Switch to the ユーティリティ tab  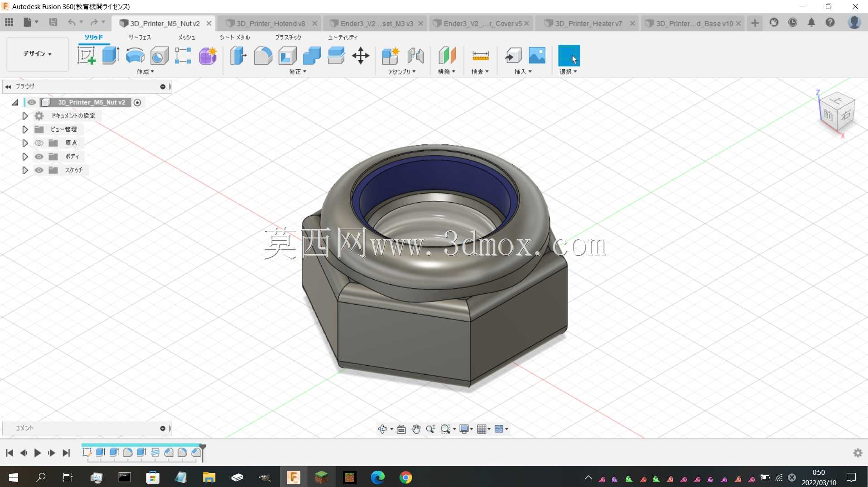pos(342,37)
